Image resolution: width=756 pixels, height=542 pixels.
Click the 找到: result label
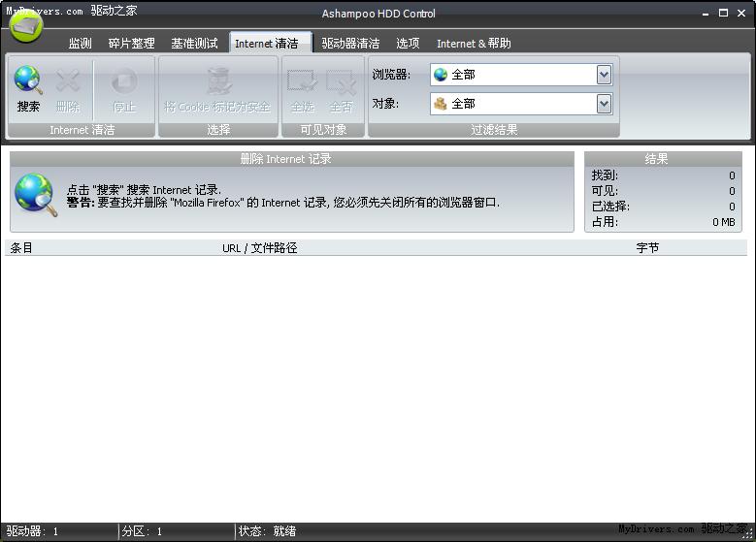[x=605, y=175]
